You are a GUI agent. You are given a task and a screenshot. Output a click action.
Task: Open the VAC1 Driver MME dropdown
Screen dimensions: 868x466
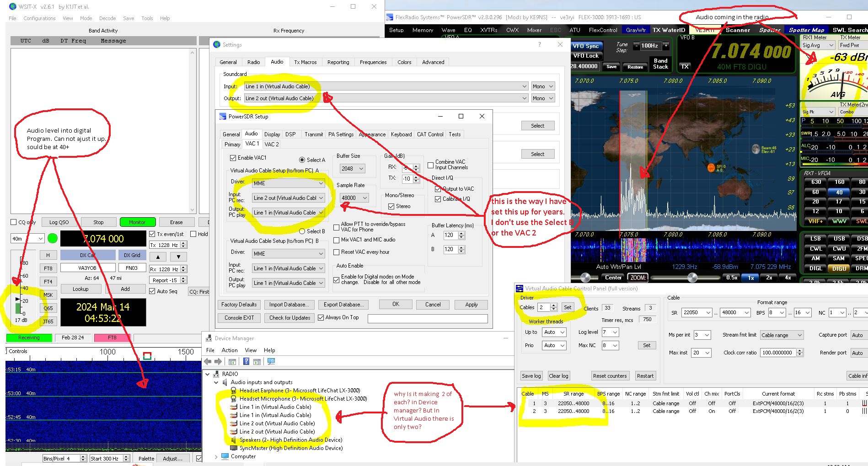pos(288,183)
